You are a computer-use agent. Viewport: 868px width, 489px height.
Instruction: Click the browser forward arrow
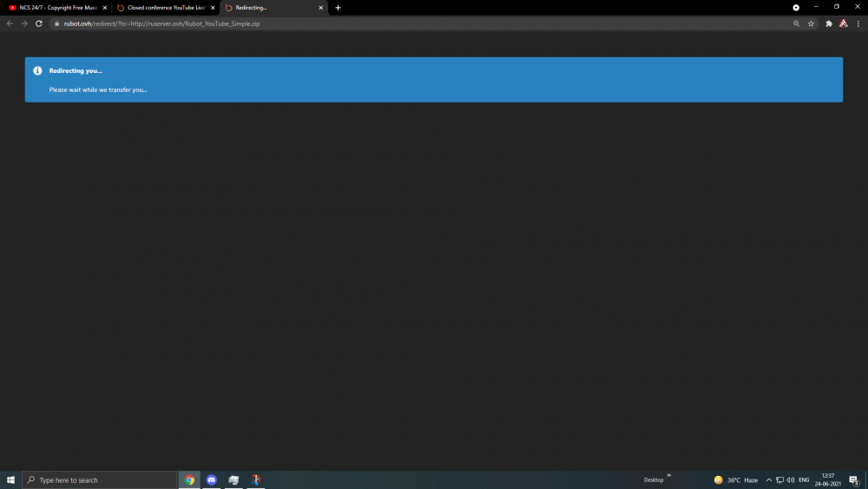24,23
